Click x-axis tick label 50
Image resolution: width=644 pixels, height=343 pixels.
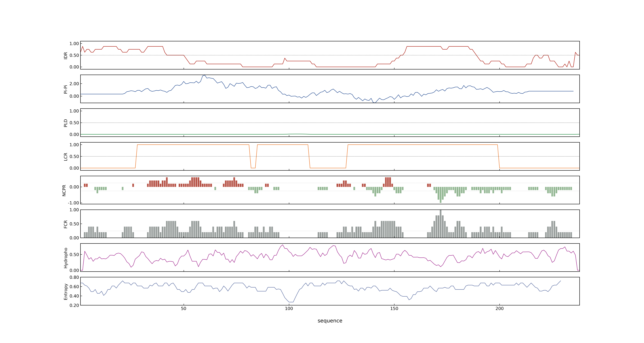point(184,309)
